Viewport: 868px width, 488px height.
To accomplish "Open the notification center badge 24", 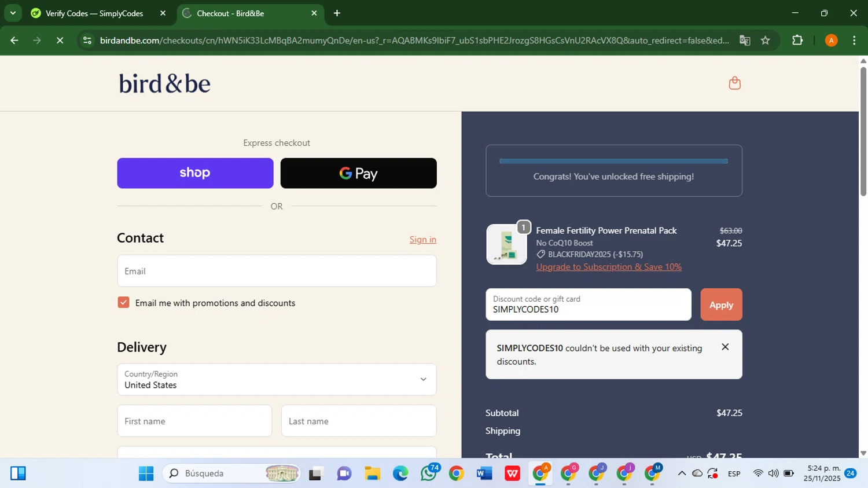I will (850, 473).
